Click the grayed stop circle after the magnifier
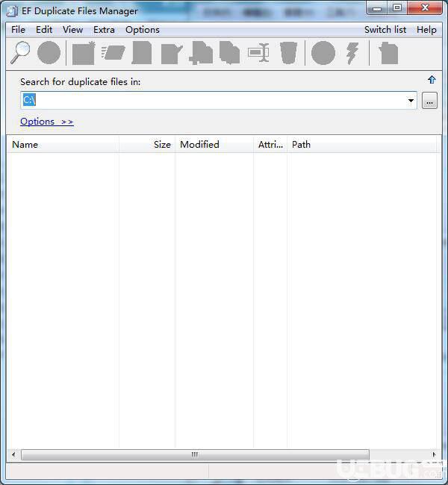 [49, 53]
